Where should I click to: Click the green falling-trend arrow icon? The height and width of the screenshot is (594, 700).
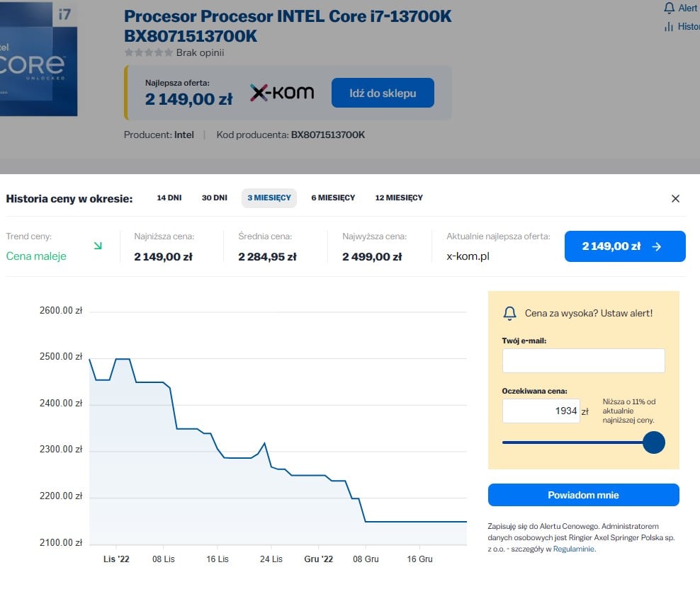[x=98, y=246]
